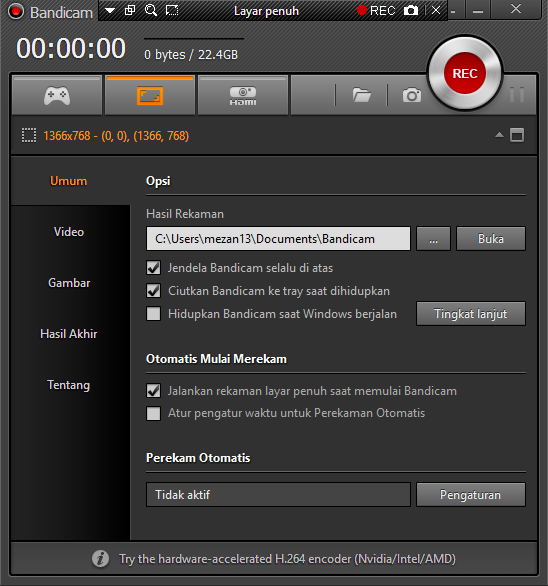The width and height of the screenshot is (548, 586).
Task: Start recording with the big red REC button
Action: point(465,73)
